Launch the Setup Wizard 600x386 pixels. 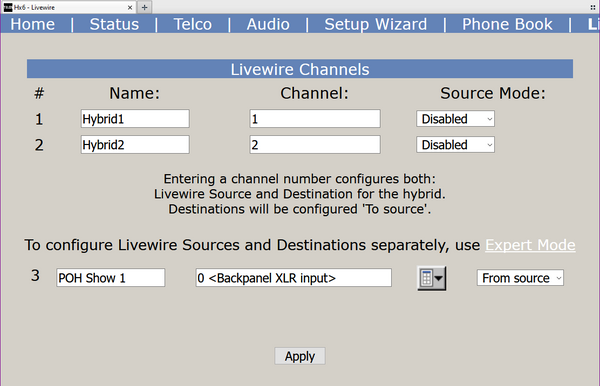point(375,24)
